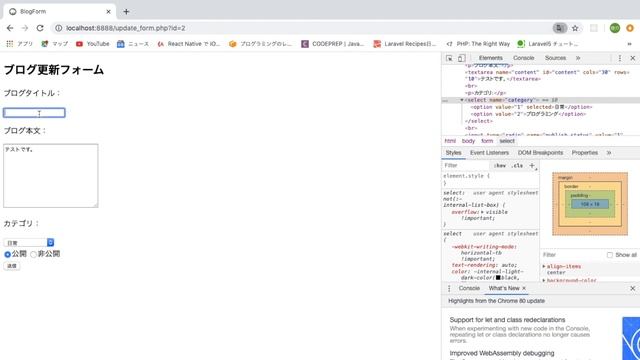Close the What's New drawer tab
Viewport: 640px width, 360px height.
click(x=524, y=288)
